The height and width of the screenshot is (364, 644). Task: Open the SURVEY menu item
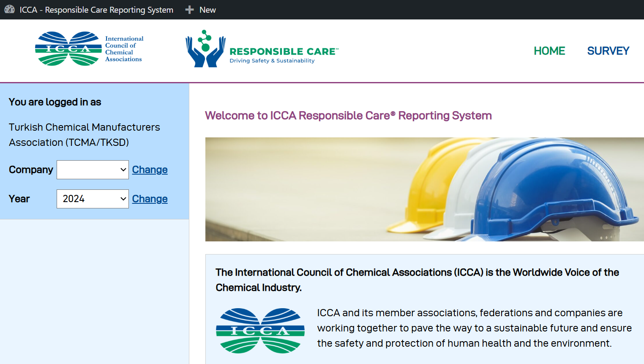608,51
